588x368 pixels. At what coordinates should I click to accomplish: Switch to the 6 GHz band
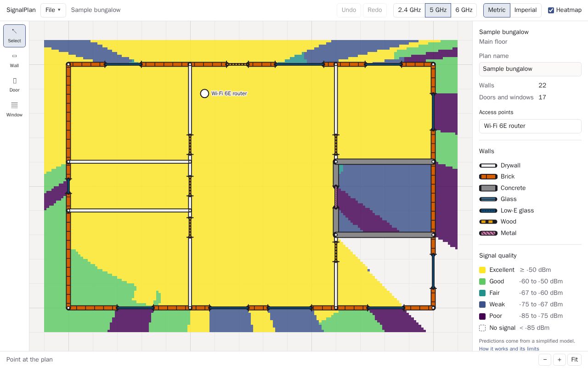point(464,10)
